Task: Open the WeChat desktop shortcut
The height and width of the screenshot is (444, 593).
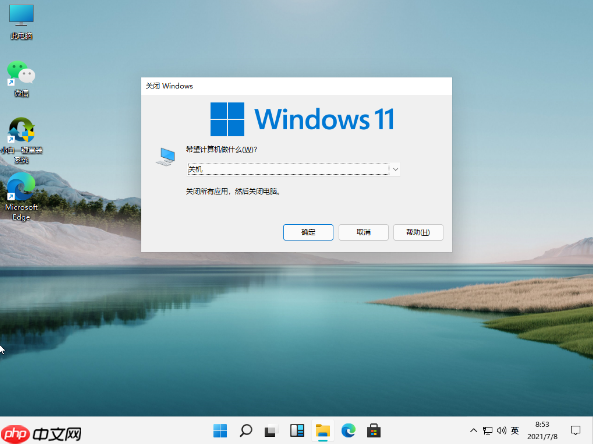Action: pyautogui.click(x=21, y=78)
